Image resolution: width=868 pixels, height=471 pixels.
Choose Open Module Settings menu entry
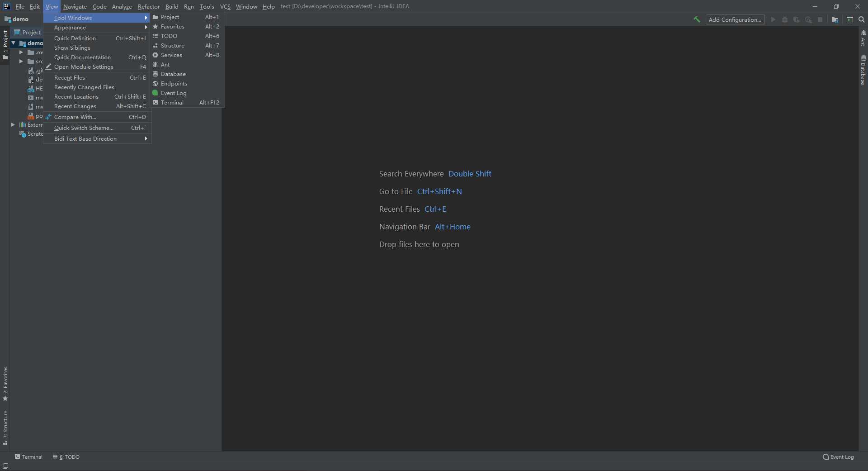[97, 67]
